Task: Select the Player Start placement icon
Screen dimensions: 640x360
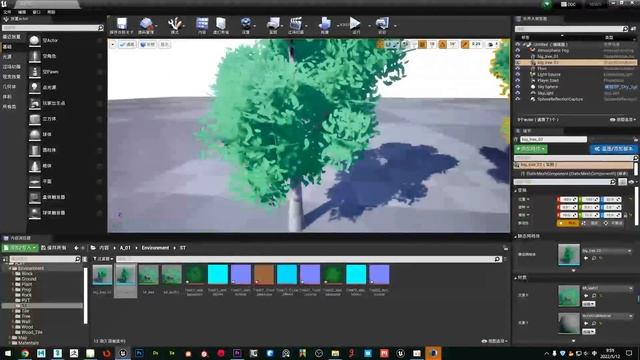Action: (x=35, y=103)
